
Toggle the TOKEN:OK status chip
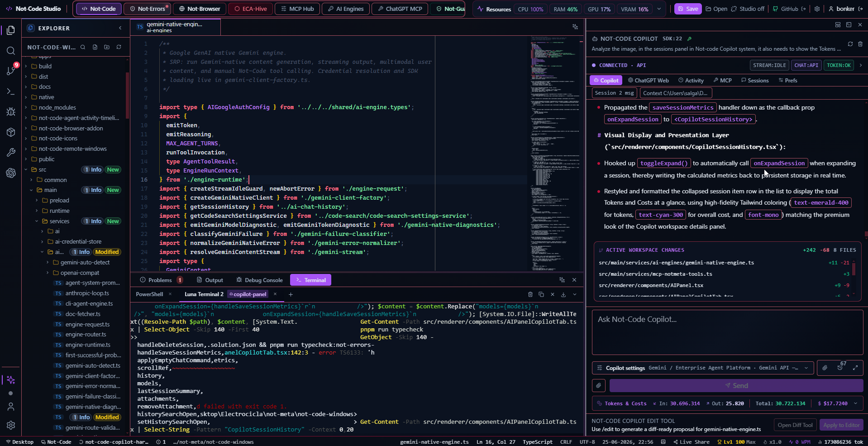pos(839,65)
